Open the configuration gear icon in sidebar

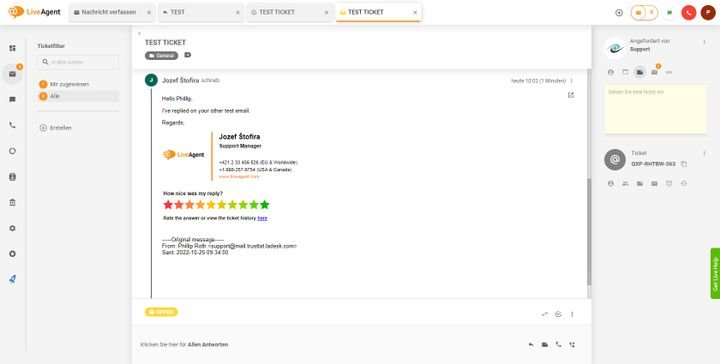point(12,228)
